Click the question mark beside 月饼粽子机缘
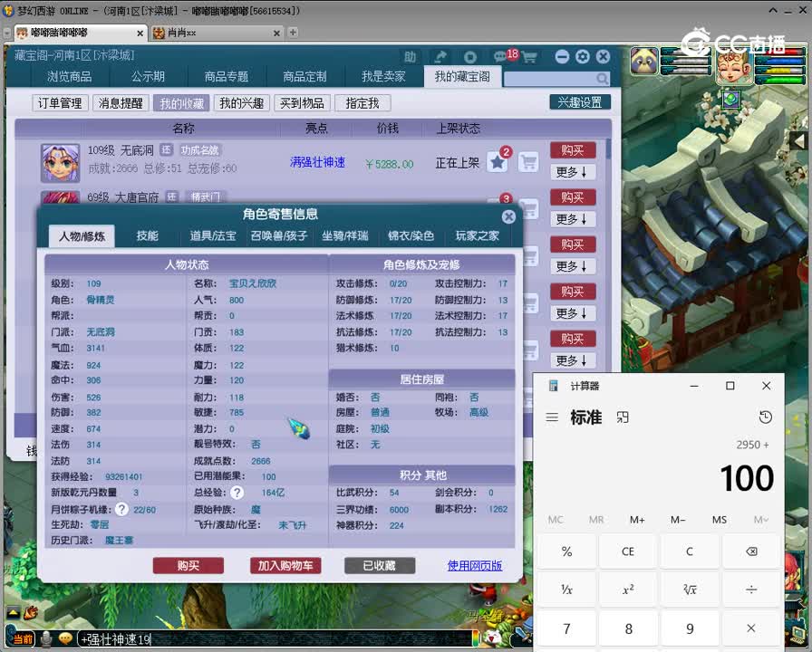The height and width of the screenshot is (652, 812). coord(121,510)
